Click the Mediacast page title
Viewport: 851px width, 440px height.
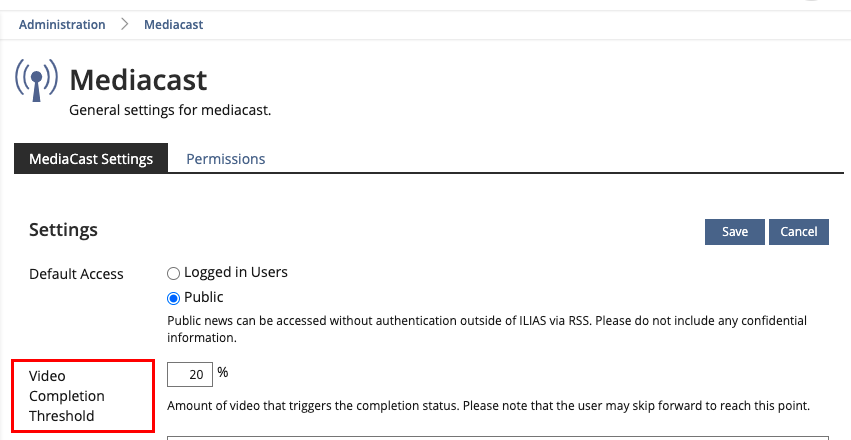point(138,79)
